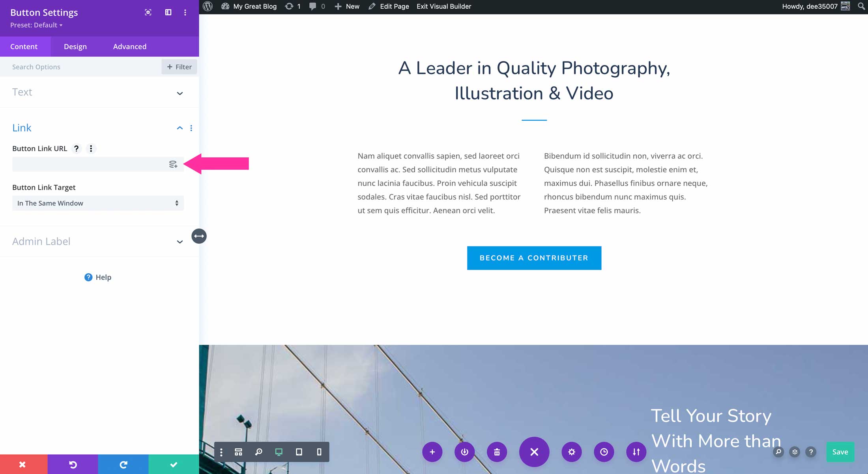868x474 pixels.
Task: Click the undo arrow icon at bottom toolbar
Action: pyautogui.click(x=72, y=465)
